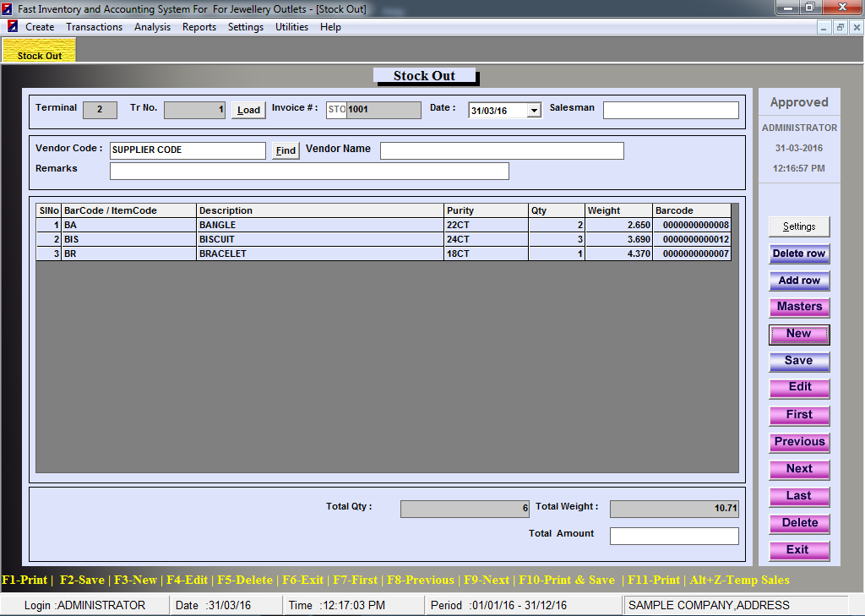Open the Reports menu

click(199, 27)
